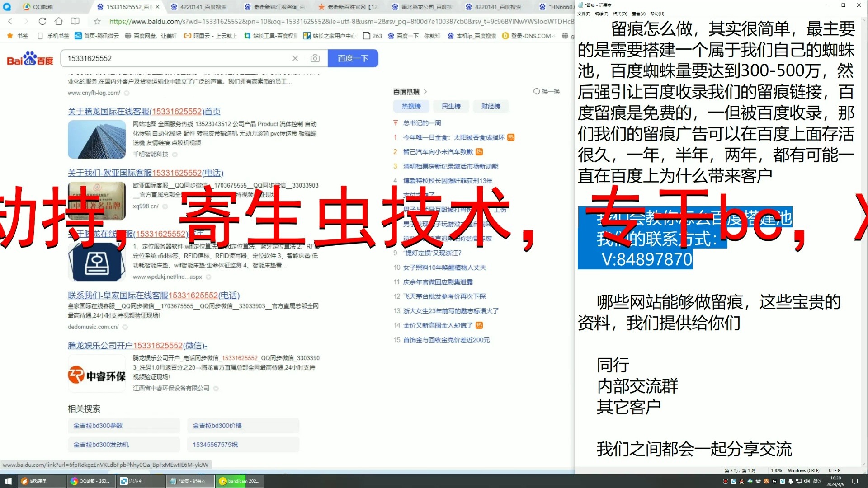868x488 pixels.
Task: Open Notepad 文件(F) menu
Action: point(584,14)
